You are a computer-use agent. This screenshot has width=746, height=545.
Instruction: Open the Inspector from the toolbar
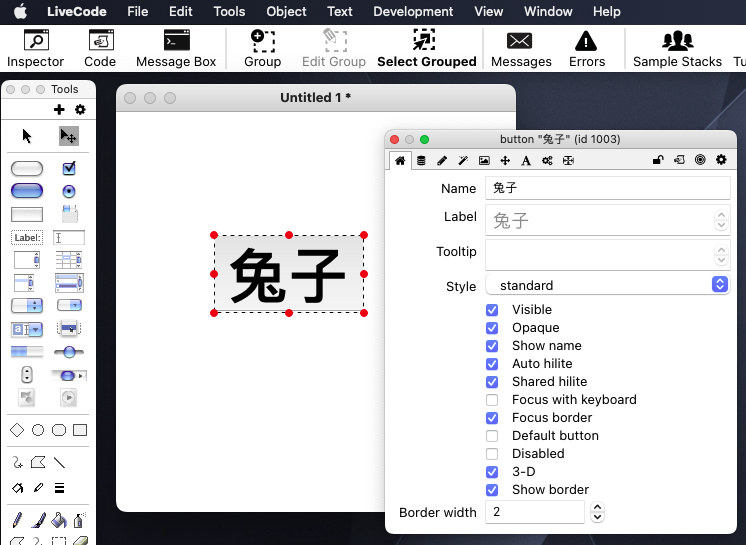click(36, 49)
